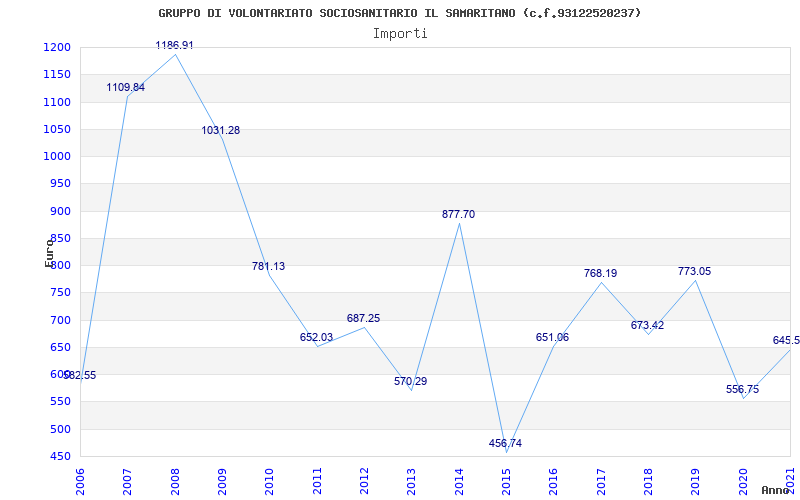Click the 781.13 data label
This screenshot has height=500, width=800.
[268, 267]
